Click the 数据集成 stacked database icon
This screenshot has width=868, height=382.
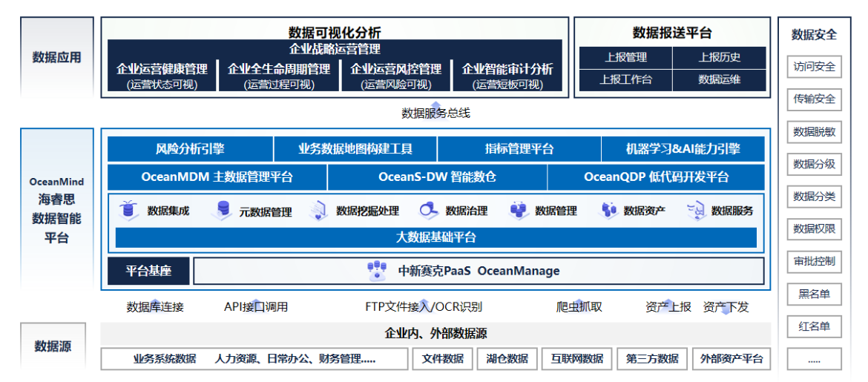pos(130,211)
